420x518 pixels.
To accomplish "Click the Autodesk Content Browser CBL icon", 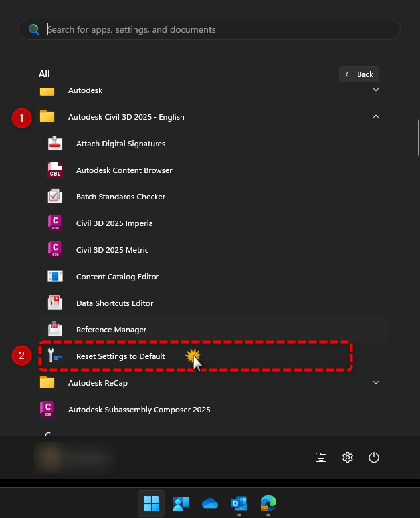I will [x=55, y=170].
